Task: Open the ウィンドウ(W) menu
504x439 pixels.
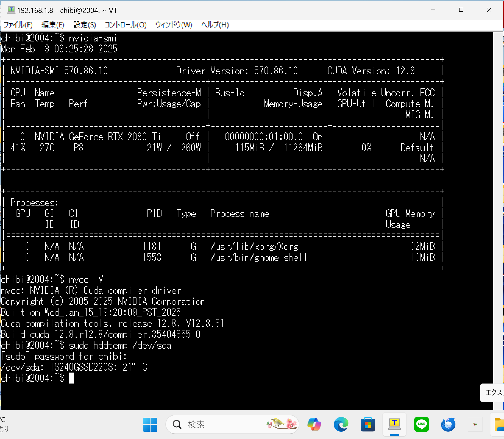Action: (174, 25)
